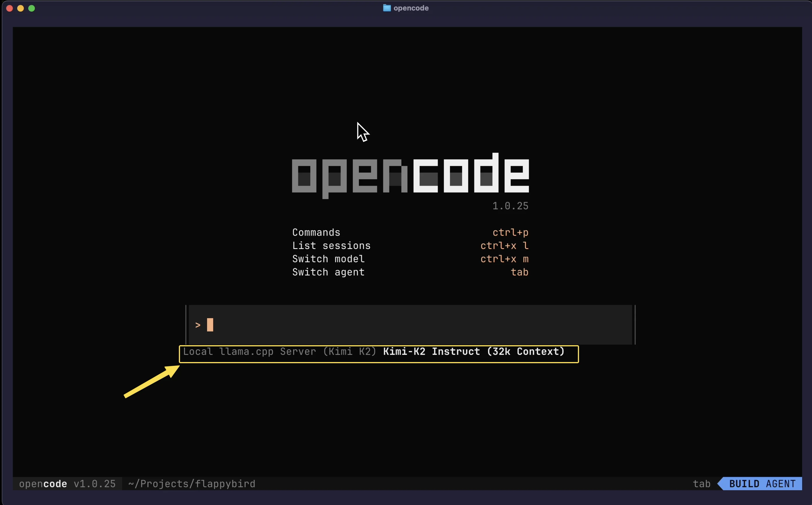Open the List sessions picker

click(x=331, y=246)
